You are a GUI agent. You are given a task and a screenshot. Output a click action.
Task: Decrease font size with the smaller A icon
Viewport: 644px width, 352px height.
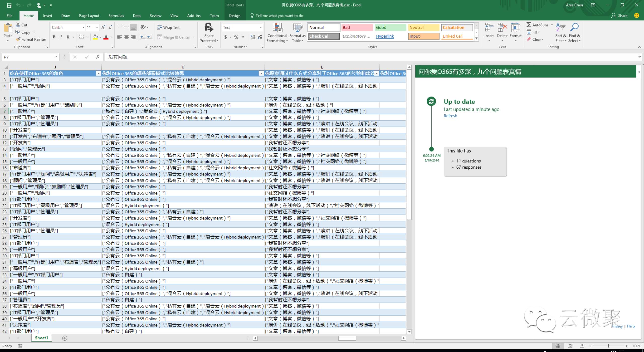(x=110, y=27)
